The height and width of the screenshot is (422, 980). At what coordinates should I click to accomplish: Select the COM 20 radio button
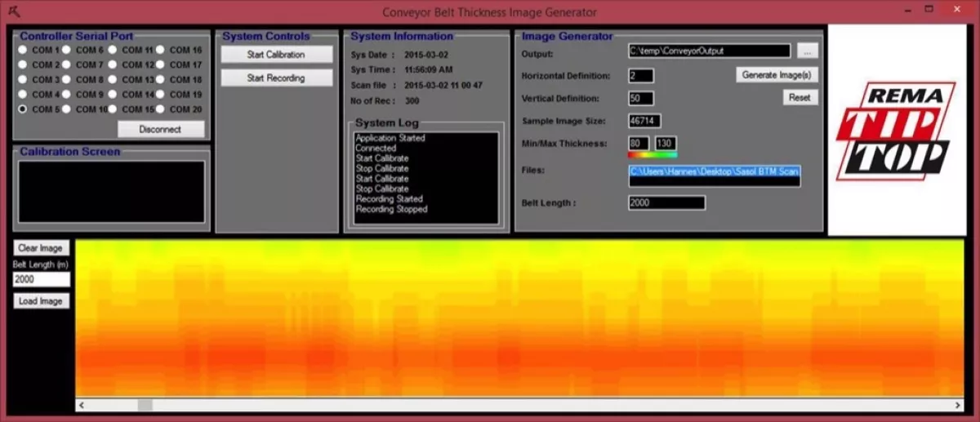click(161, 109)
